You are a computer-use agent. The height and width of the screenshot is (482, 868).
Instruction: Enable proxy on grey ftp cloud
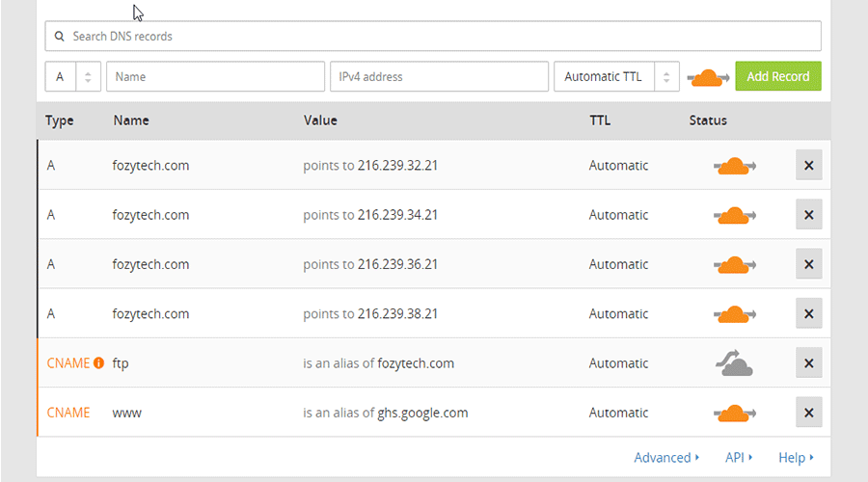734,363
